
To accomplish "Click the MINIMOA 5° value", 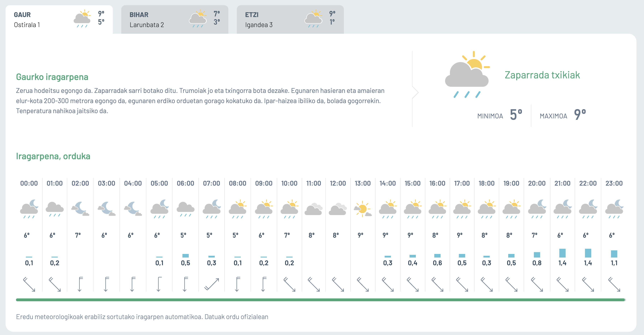I will 516,115.
